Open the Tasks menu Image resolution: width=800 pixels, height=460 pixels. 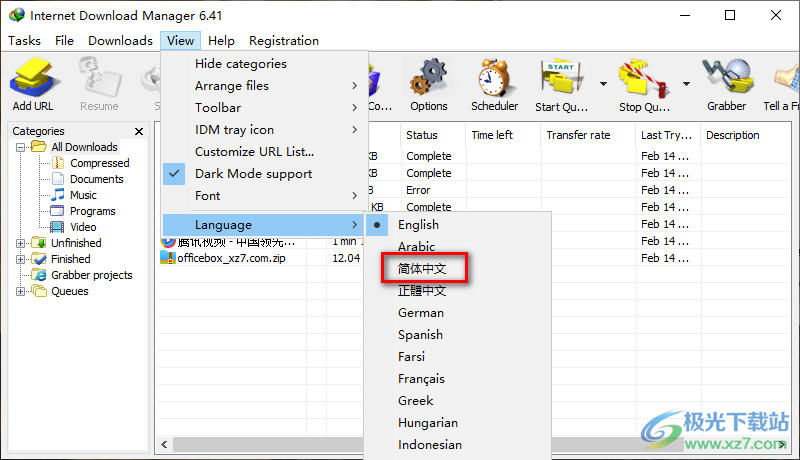tap(24, 41)
